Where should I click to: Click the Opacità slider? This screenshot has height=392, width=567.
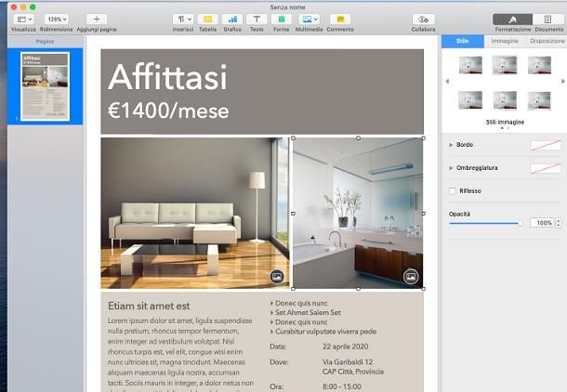pyautogui.click(x=485, y=223)
